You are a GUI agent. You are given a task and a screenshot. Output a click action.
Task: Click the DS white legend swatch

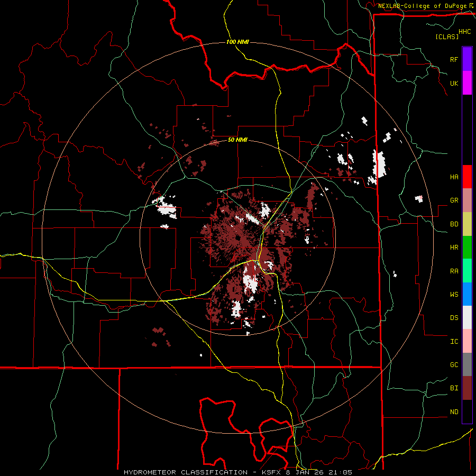point(467,317)
